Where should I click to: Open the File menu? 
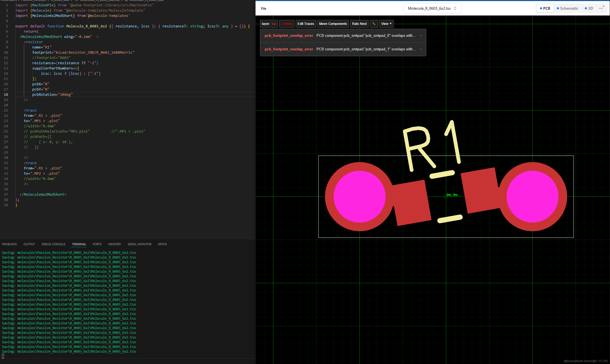coord(264,9)
